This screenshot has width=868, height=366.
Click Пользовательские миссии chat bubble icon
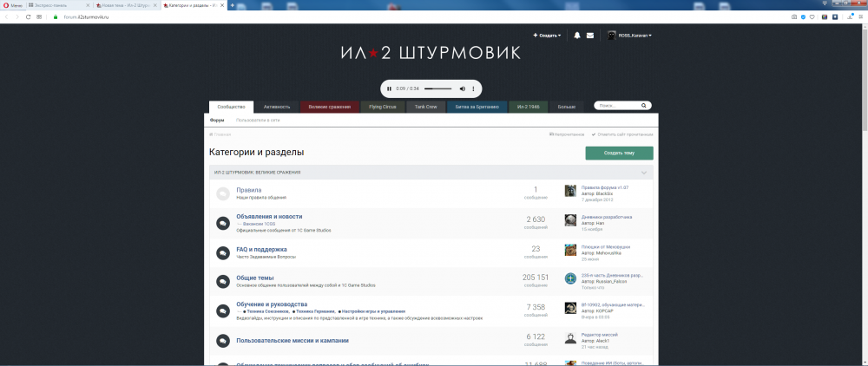(222, 341)
